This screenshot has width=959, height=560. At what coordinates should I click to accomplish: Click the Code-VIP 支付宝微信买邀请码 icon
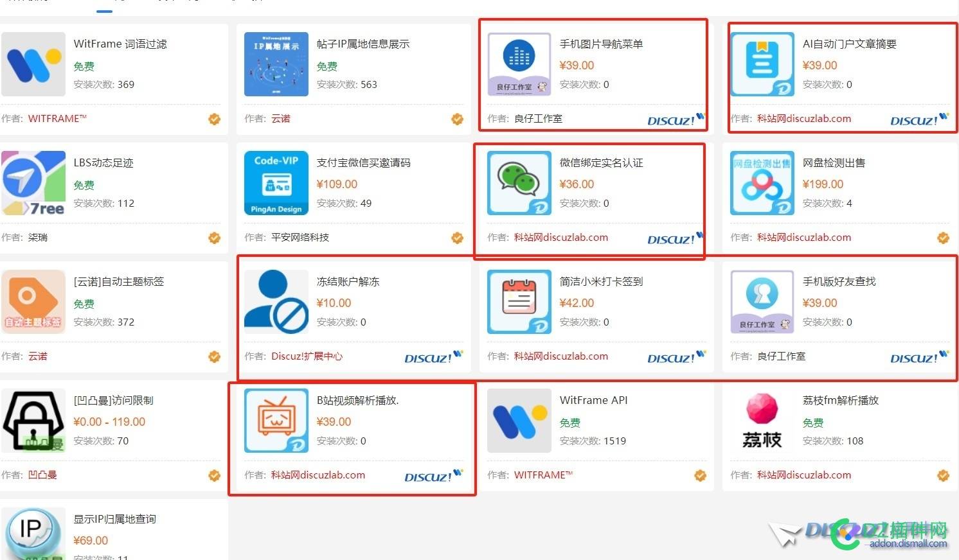pos(276,183)
